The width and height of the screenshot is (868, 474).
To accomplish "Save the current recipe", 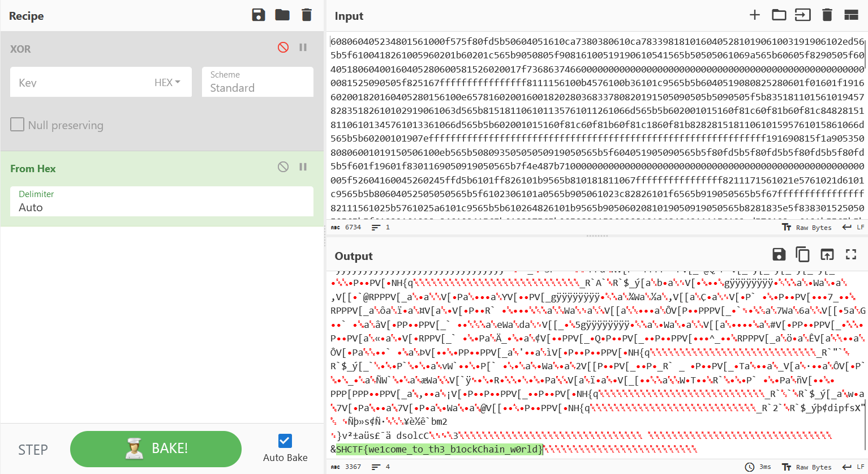I will 259,15.
